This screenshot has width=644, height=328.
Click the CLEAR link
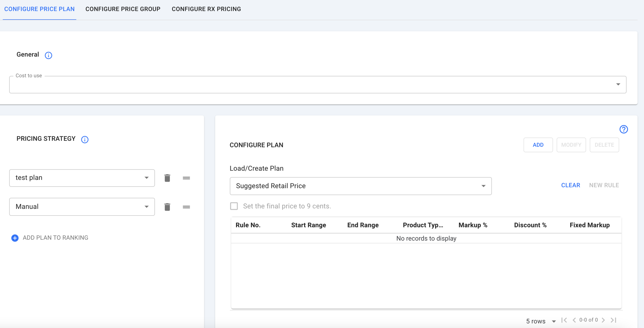click(x=571, y=185)
